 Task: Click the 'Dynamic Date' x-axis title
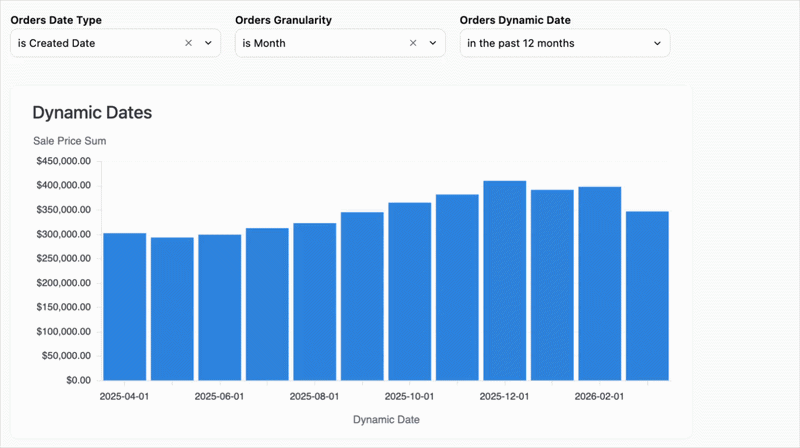pos(386,419)
